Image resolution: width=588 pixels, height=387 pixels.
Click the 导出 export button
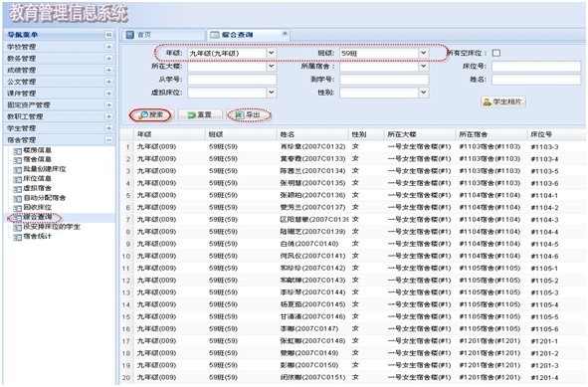click(x=249, y=115)
